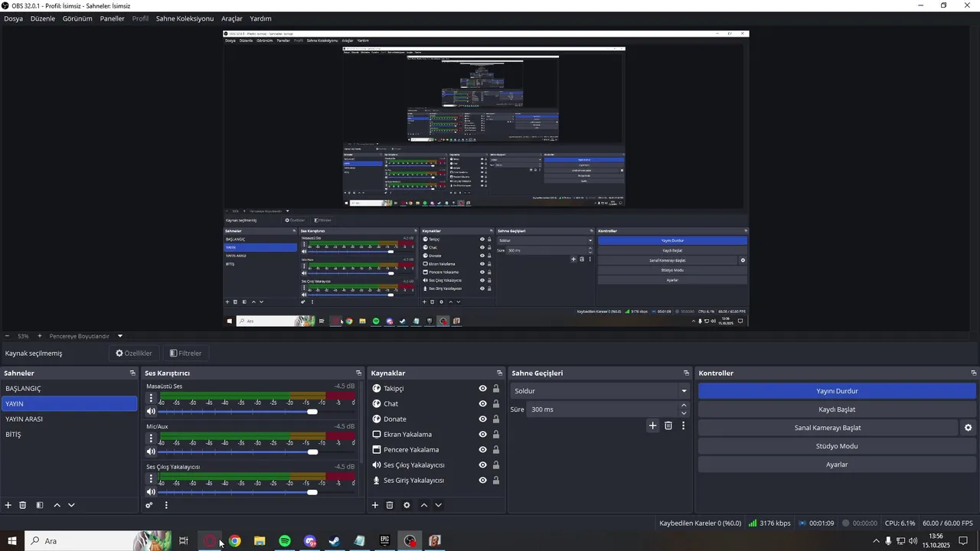Click Mic/Aux volume slider handle
The image size is (980, 551).
click(312, 452)
